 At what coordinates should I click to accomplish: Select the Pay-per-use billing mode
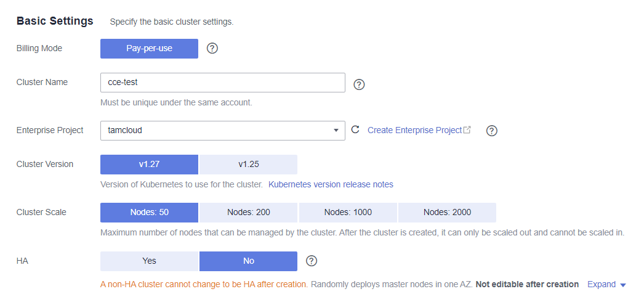coord(149,48)
